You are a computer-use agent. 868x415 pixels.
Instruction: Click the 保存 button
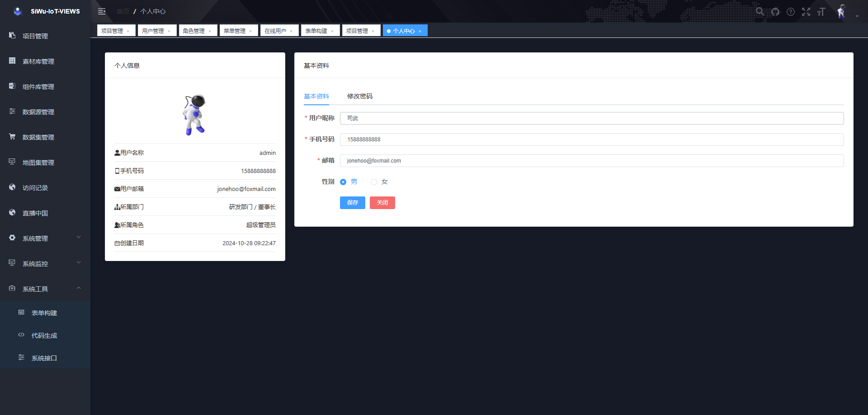352,203
